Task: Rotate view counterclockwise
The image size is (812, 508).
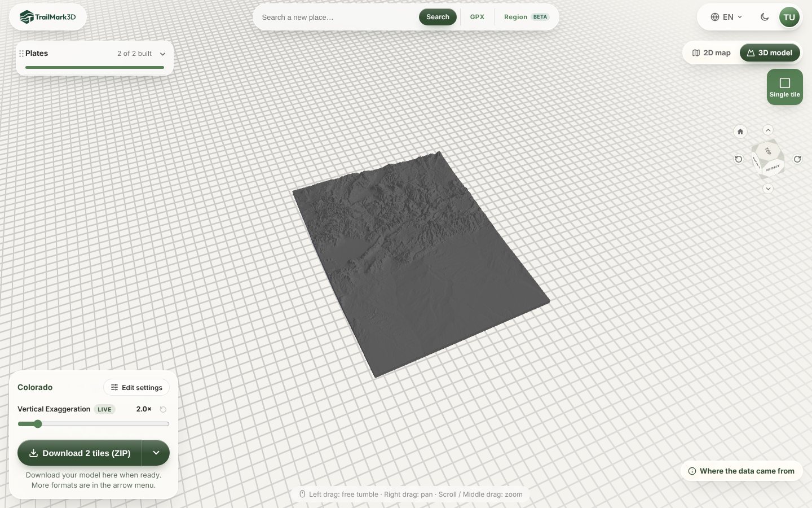Action: pos(739,159)
